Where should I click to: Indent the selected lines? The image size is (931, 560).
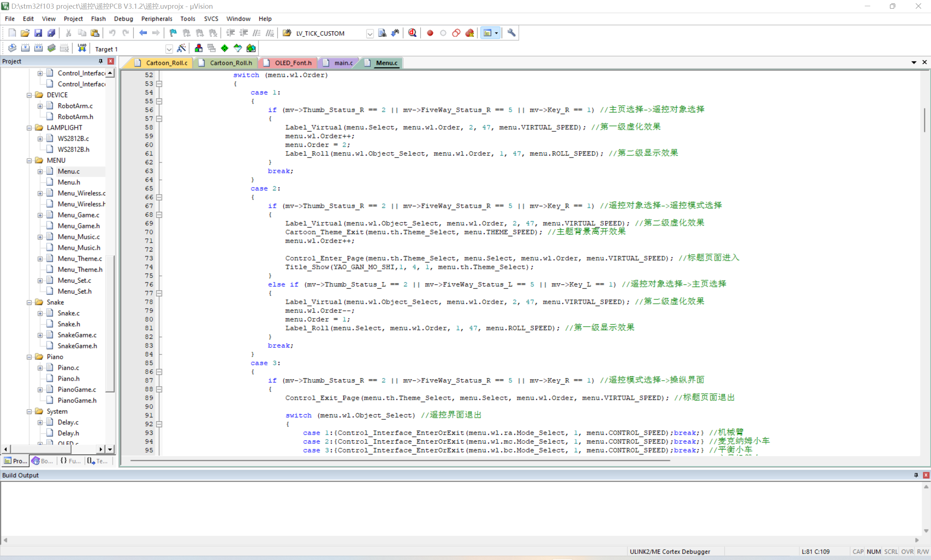click(230, 33)
